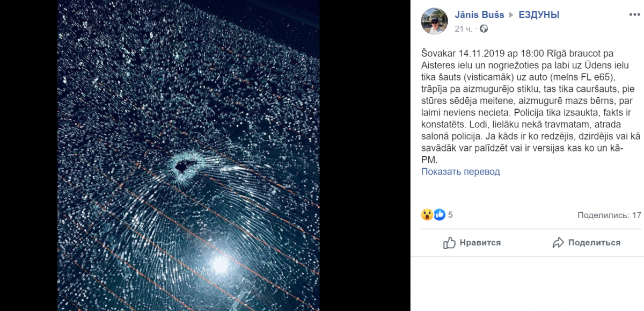
Task: Open the reactions count 5
Action: click(450, 215)
